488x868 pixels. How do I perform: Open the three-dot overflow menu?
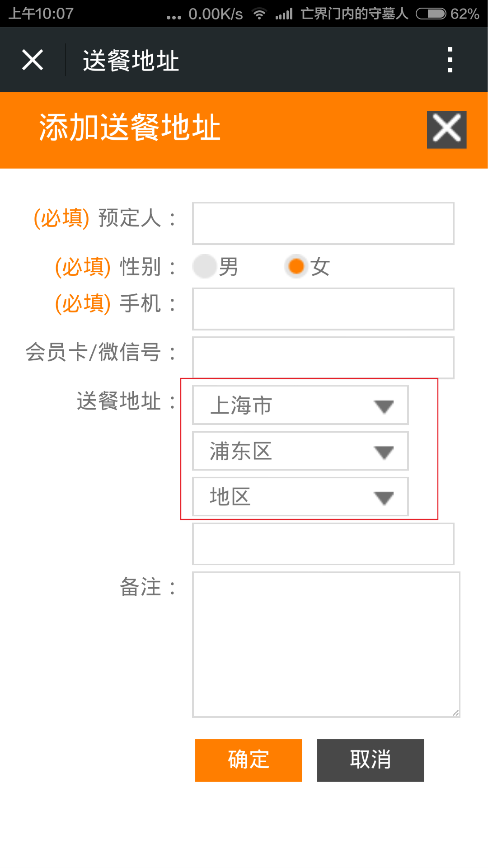450,60
